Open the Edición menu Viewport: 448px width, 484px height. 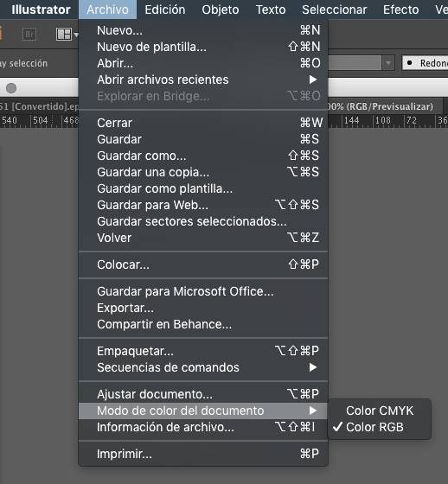point(165,10)
